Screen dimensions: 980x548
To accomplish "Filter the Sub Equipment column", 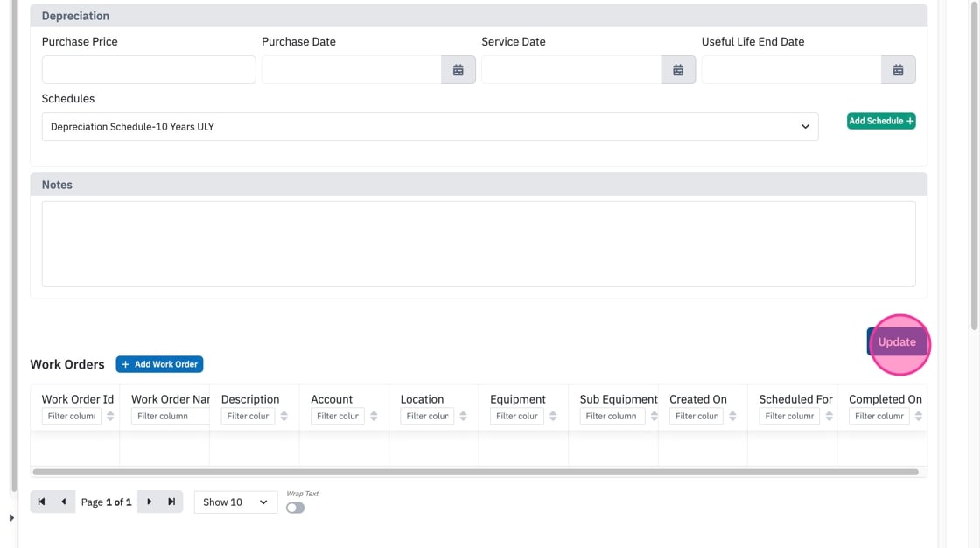I will (x=612, y=416).
